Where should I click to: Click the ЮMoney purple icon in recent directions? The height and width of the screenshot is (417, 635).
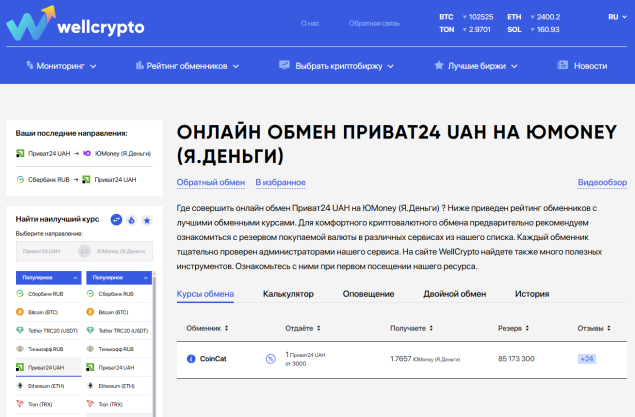click(x=87, y=153)
